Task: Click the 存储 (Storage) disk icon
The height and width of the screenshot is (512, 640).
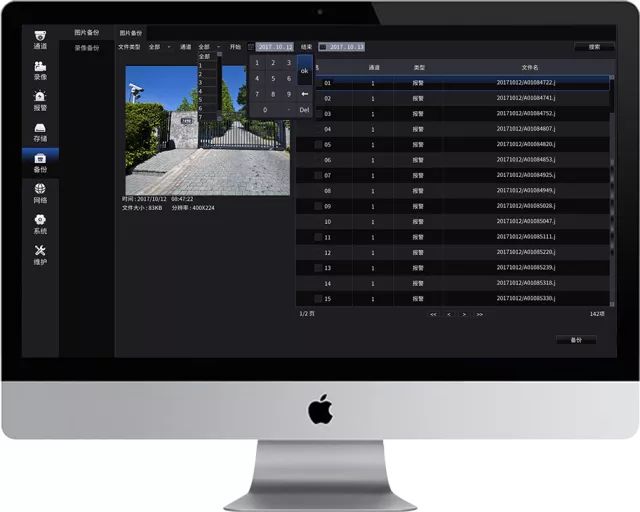Action: [40, 129]
